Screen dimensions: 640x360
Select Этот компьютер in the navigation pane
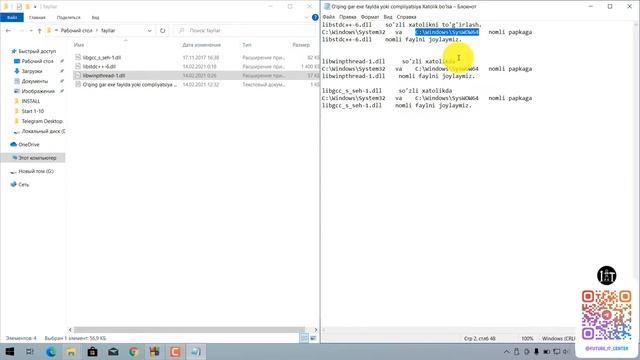click(x=37, y=158)
